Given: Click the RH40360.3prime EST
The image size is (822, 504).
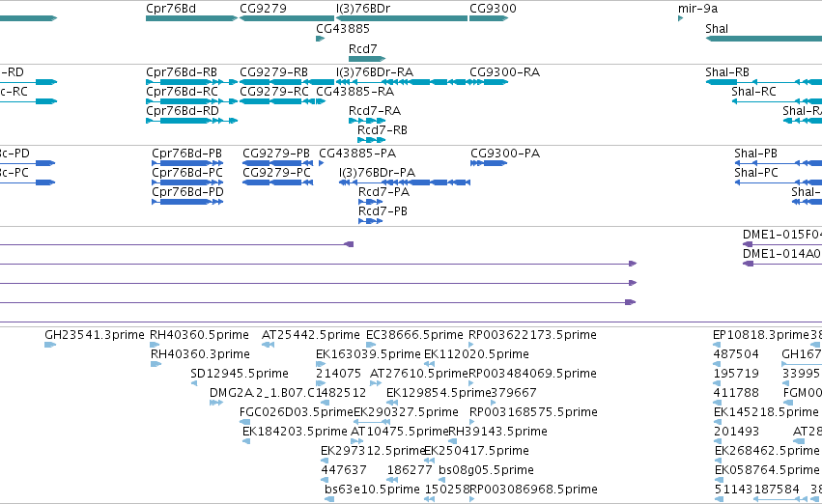Looking at the screenshot, I should tap(156, 364).
